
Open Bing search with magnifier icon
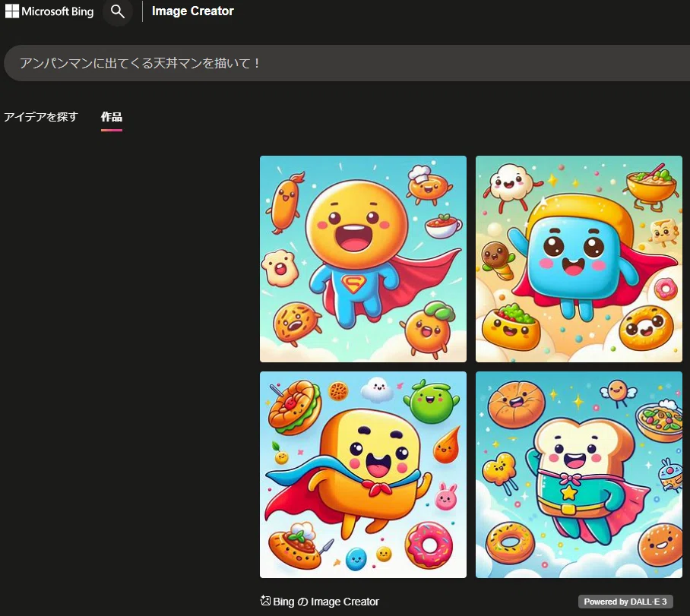(x=118, y=11)
